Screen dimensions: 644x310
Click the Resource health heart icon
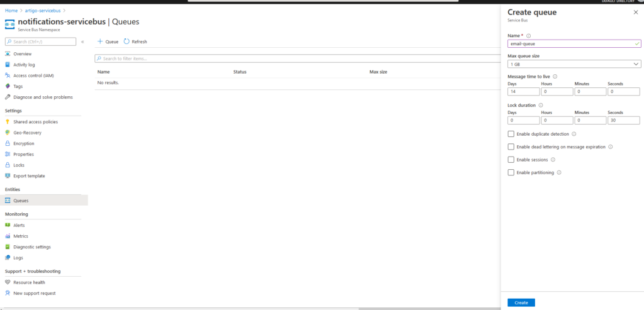tap(8, 282)
